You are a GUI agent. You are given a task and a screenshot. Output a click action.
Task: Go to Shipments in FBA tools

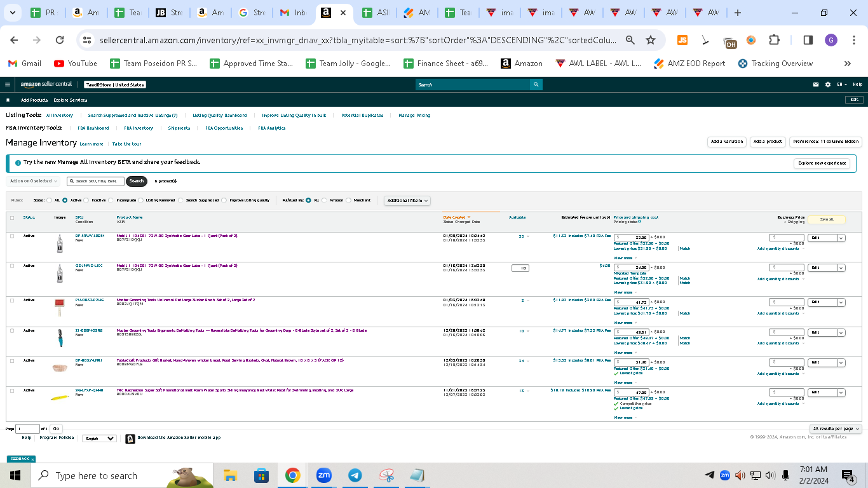179,128
